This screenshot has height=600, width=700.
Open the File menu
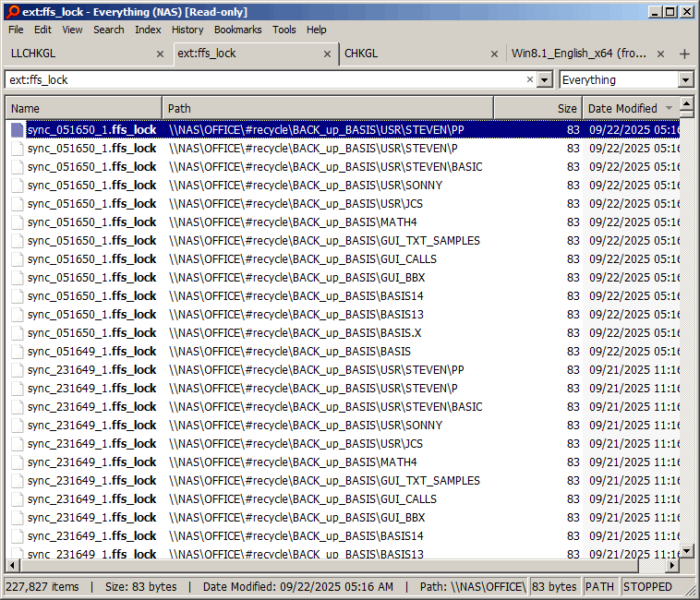[16, 30]
